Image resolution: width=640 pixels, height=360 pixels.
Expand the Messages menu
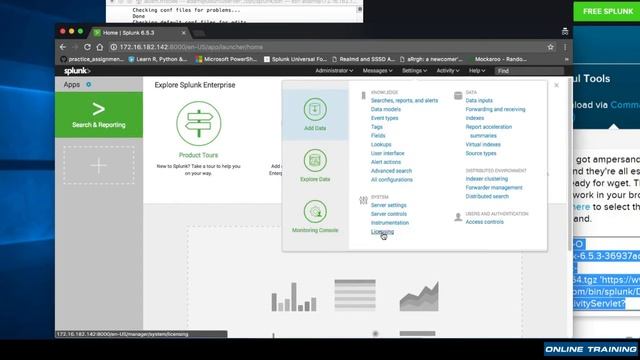pos(378,71)
